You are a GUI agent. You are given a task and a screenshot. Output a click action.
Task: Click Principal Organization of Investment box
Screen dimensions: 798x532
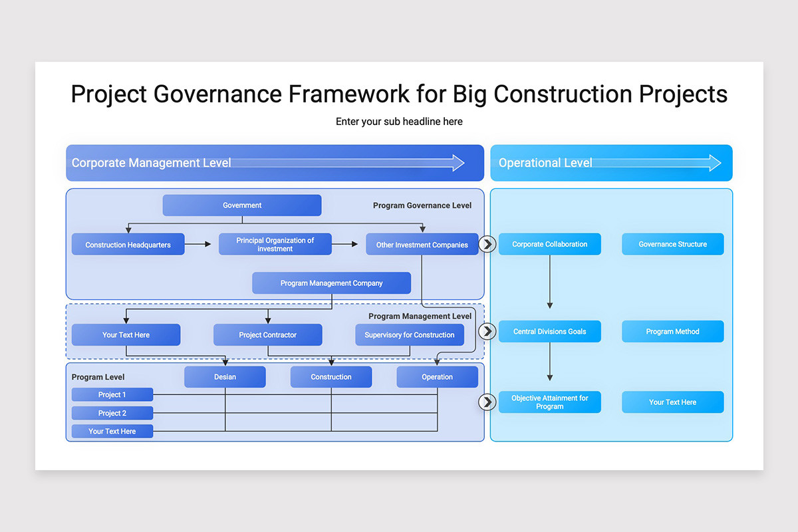pyautogui.click(x=275, y=245)
